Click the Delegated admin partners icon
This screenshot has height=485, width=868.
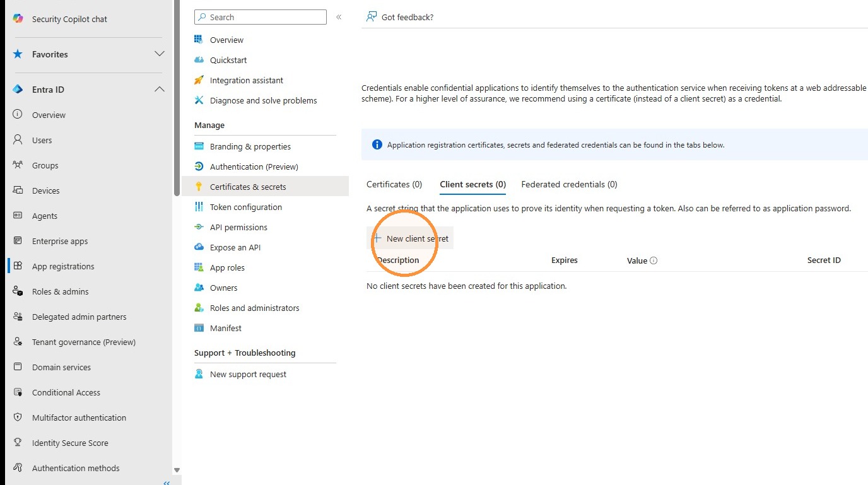[x=18, y=317]
